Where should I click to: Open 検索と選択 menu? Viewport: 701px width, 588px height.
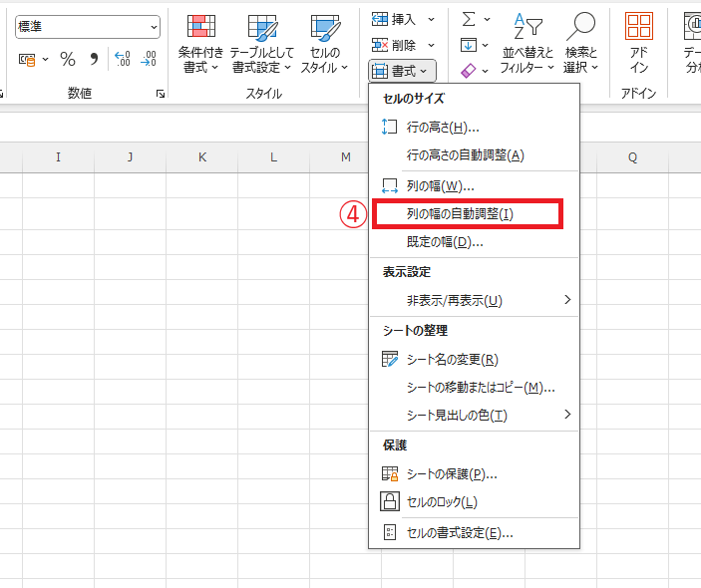tap(580, 44)
